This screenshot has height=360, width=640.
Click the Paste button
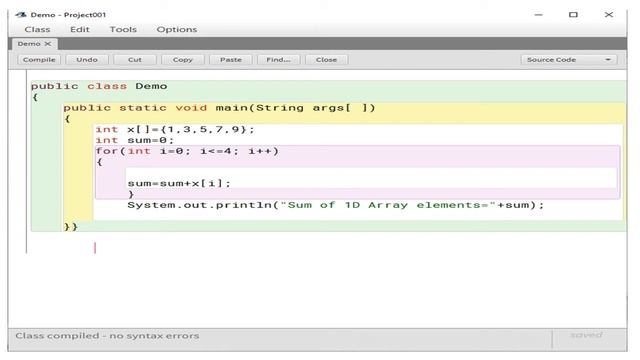(x=231, y=60)
